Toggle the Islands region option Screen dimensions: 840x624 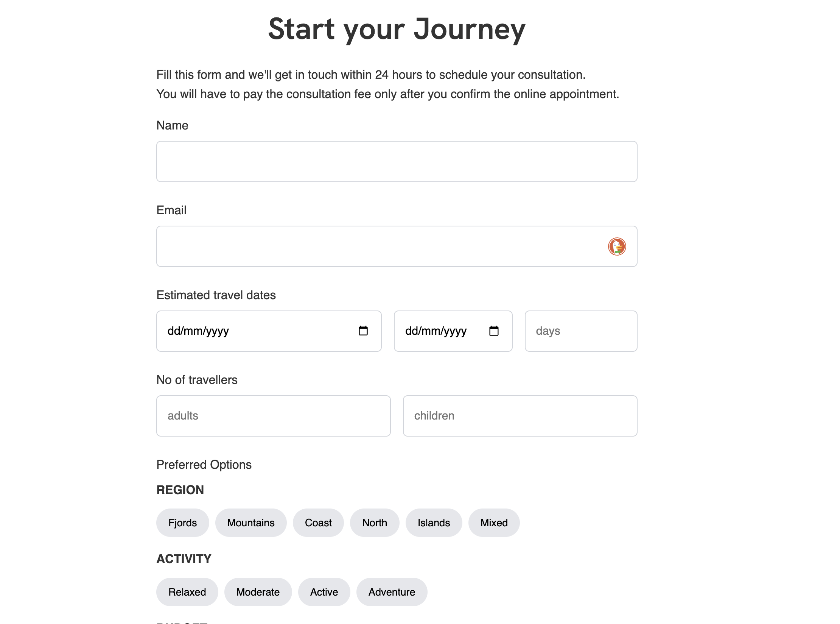(x=434, y=523)
